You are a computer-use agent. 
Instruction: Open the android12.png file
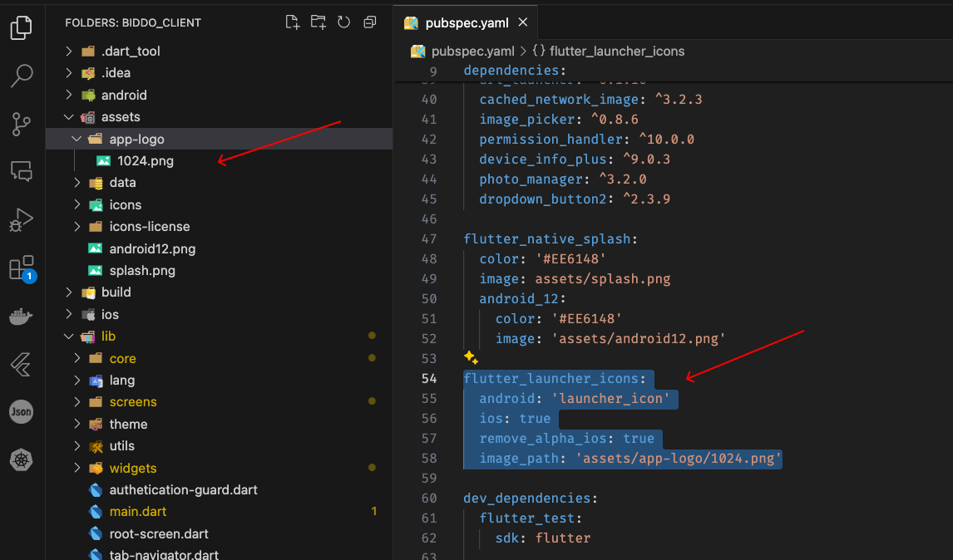click(x=152, y=248)
